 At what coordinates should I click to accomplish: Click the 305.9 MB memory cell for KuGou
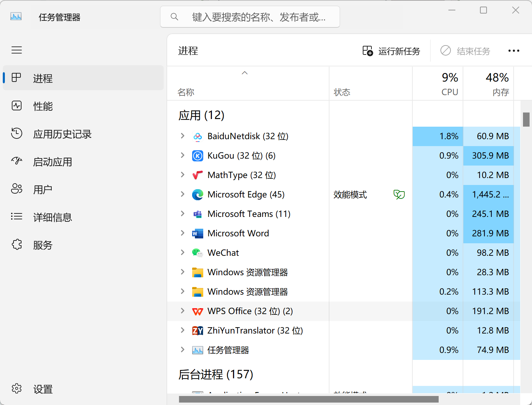488,156
